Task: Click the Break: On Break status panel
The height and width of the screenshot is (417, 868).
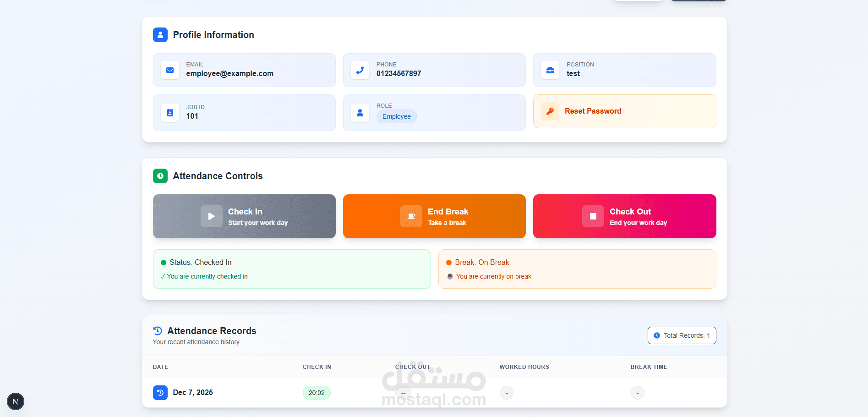Action: pyautogui.click(x=577, y=269)
